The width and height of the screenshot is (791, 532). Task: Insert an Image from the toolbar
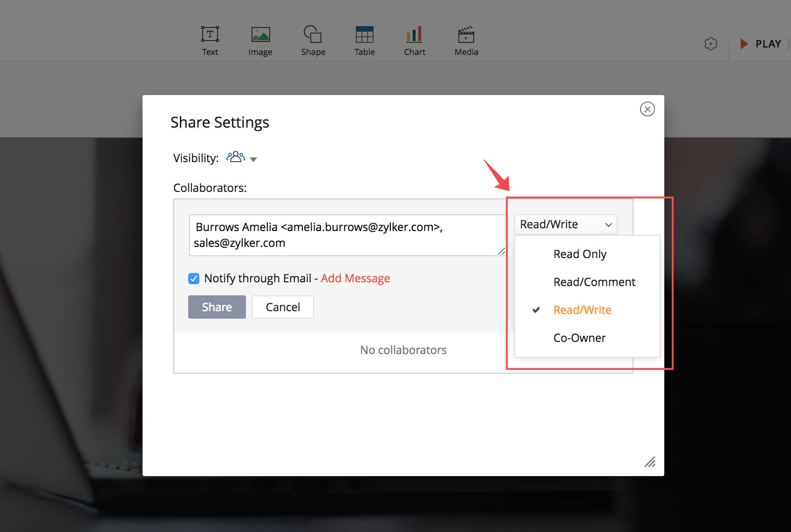point(260,41)
